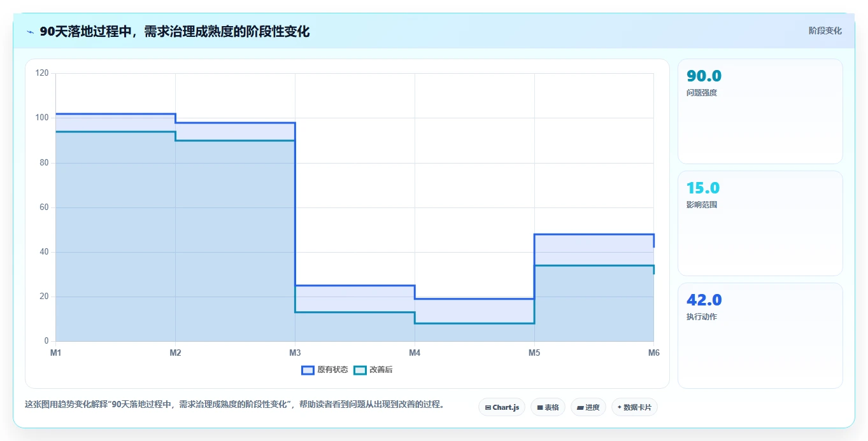Click the 阶段变化 label in header
This screenshot has width=868, height=441.
pyautogui.click(x=825, y=31)
